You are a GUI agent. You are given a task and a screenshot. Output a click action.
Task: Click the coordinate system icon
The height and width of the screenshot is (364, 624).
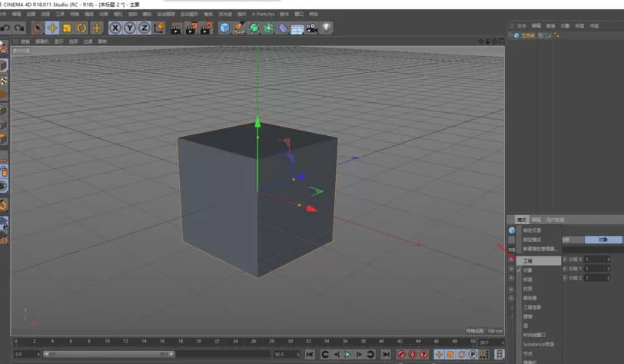pos(159,28)
